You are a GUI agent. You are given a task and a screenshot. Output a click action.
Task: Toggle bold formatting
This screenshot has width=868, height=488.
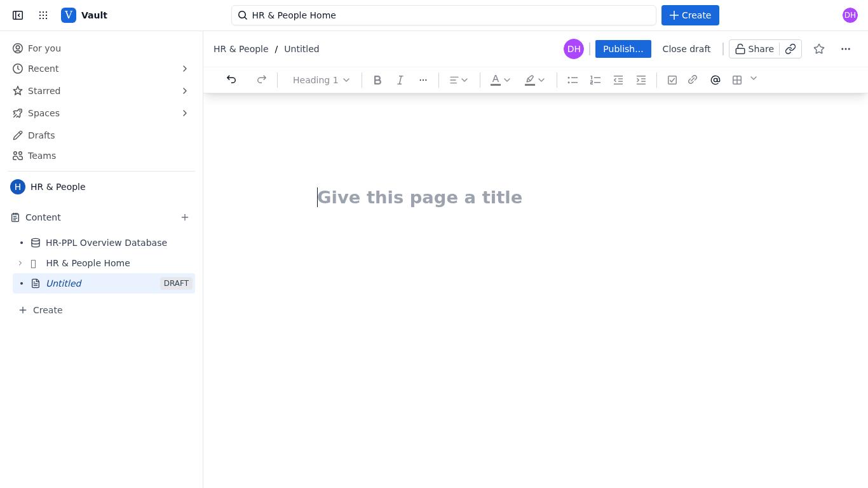377,79
